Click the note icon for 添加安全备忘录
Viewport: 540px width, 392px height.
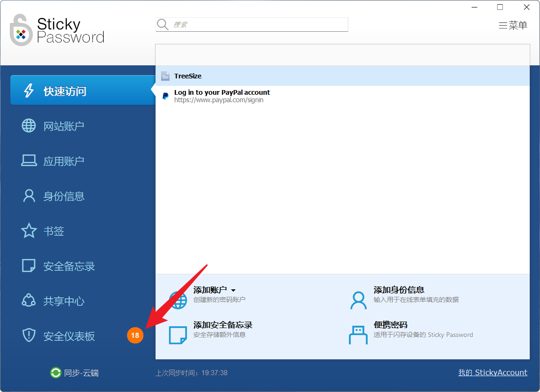[178, 335]
